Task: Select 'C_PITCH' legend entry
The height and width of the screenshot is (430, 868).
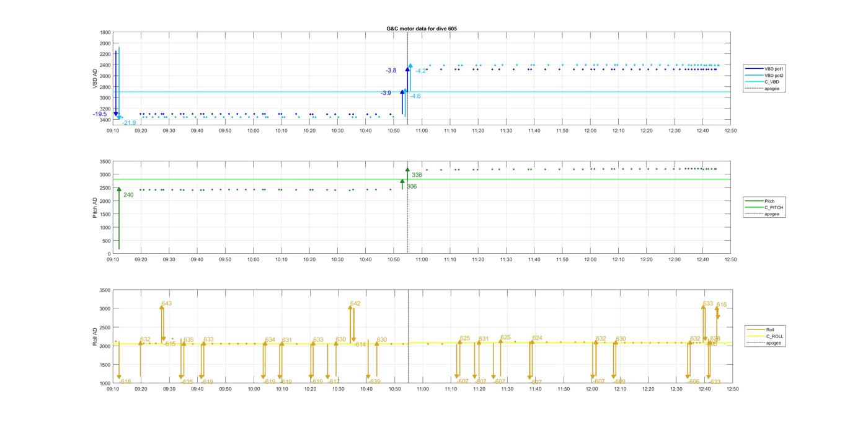Action: (765, 208)
